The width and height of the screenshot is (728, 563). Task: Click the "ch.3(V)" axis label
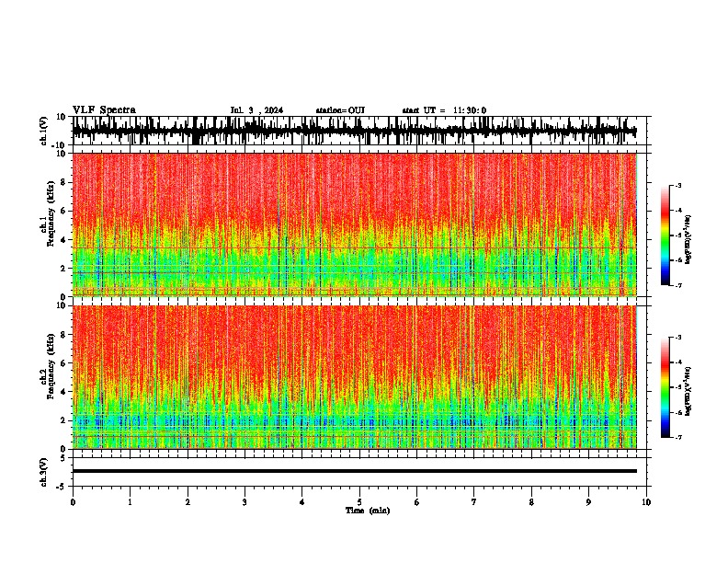pyautogui.click(x=44, y=472)
